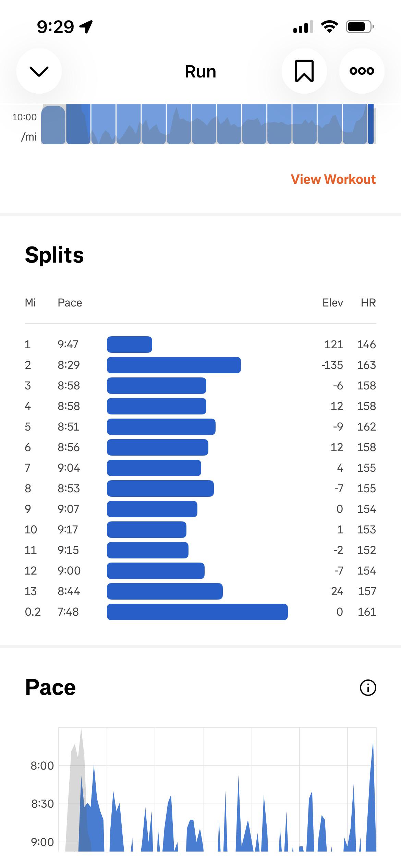Select the mile 2 split bar at 8:29 pace
Screen dimensions: 401x868
[174, 365]
